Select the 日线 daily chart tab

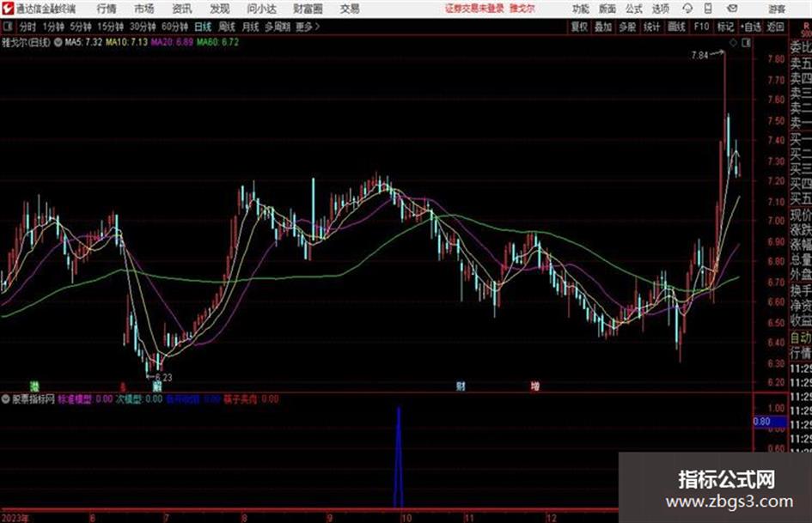click(x=203, y=27)
